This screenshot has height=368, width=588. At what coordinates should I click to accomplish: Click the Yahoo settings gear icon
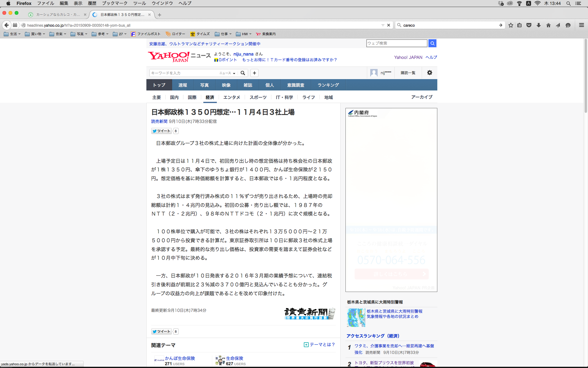(x=429, y=73)
